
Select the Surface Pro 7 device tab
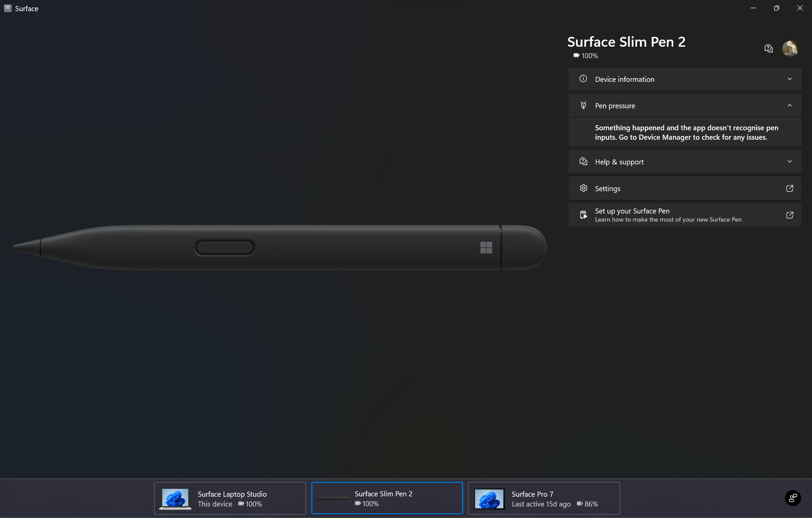pyautogui.click(x=543, y=498)
